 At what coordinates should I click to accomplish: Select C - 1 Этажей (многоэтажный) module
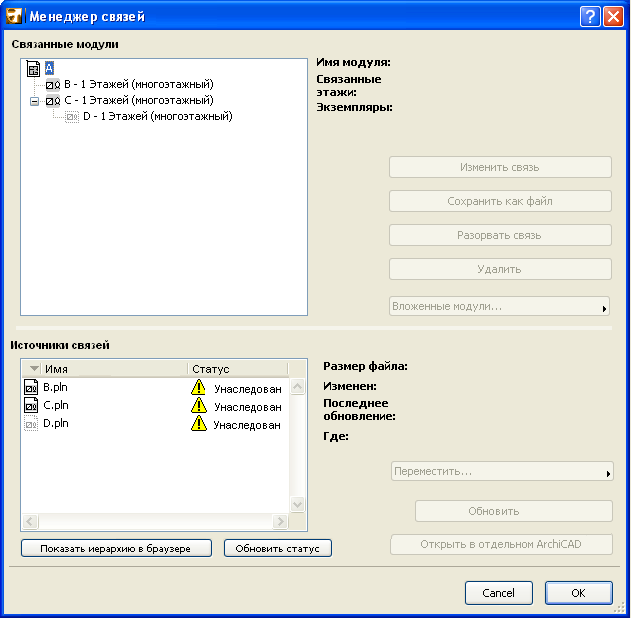(139, 100)
